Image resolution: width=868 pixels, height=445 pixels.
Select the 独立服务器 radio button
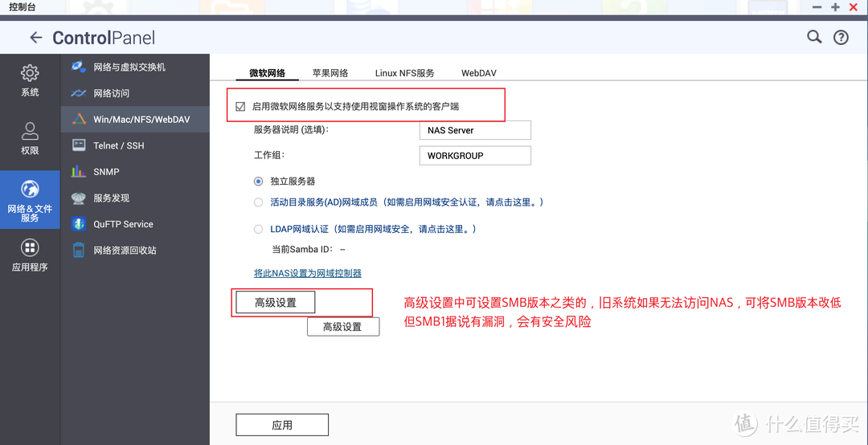click(258, 181)
